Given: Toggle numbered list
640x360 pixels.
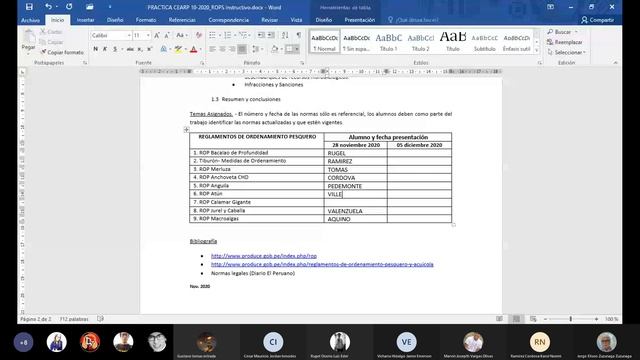Looking at the screenshot, I should click(x=227, y=36).
